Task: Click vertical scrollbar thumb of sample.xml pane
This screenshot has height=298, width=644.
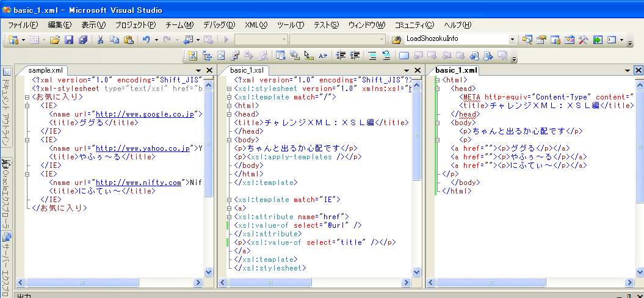Action: point(208,143)
